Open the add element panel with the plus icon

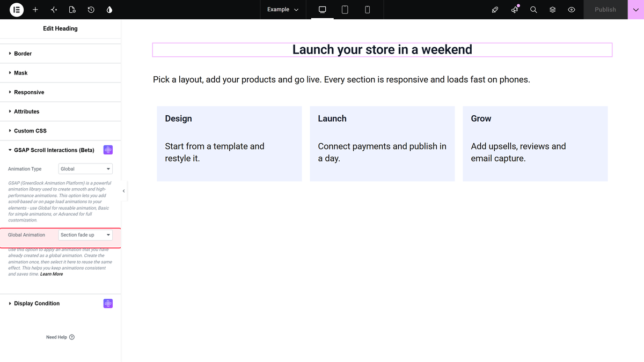[x=35, y=10]
